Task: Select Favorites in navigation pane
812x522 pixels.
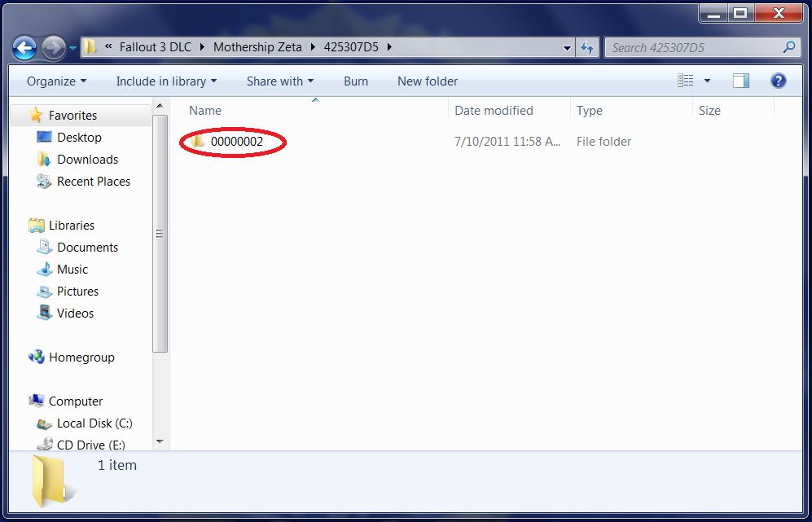Action: coord(72,116)
